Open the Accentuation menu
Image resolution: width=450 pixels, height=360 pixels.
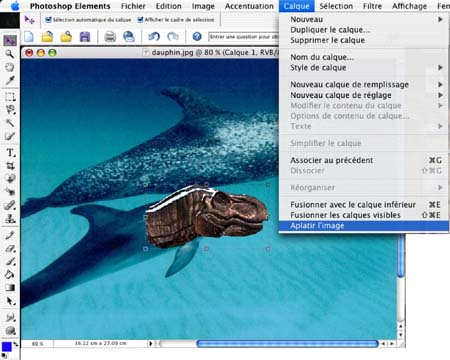coord(249,6)
